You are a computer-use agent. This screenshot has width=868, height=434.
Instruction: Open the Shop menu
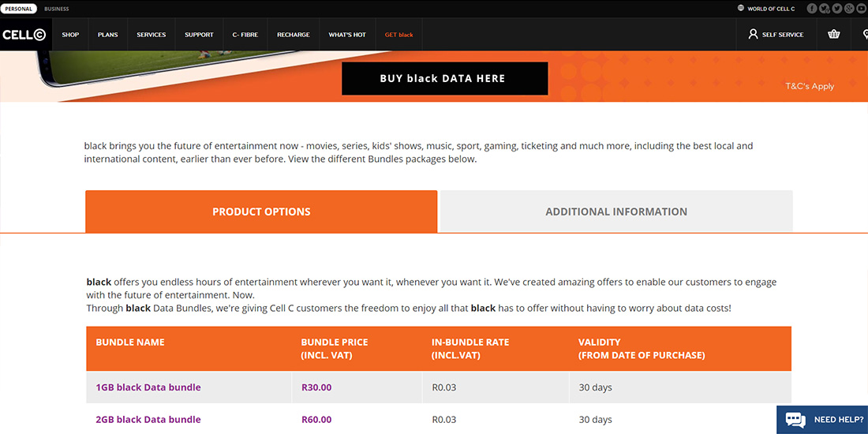pyautogui.click(x=70, y=34)
